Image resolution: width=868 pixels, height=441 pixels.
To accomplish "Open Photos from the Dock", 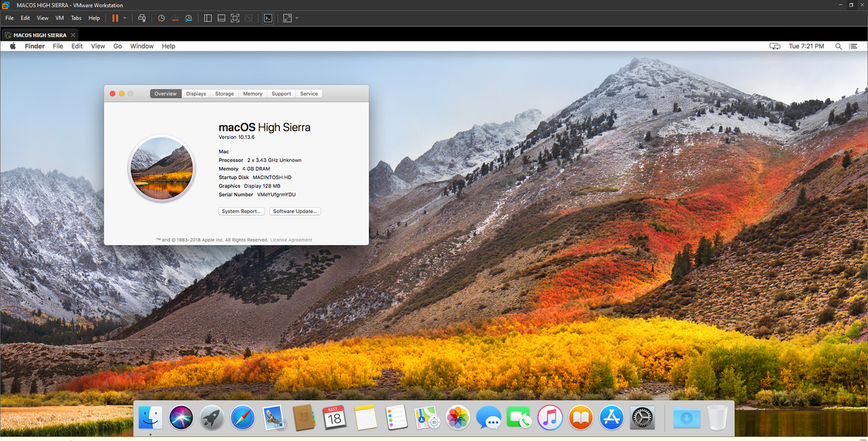I will point(458,417).
